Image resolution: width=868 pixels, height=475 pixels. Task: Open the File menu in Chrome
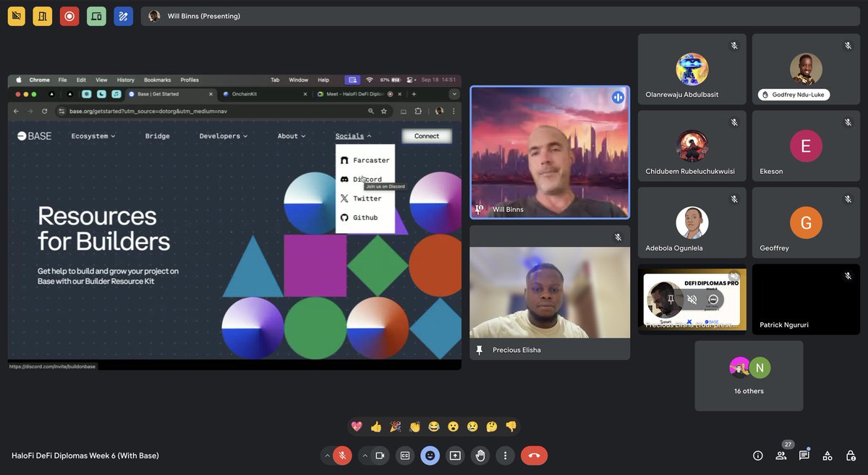tap(63, 80)
